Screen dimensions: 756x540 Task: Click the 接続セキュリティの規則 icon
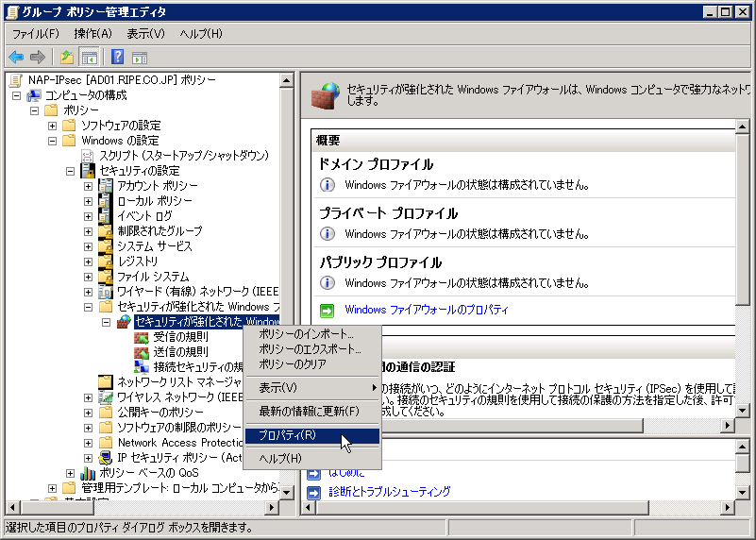(x=142, y=367)
